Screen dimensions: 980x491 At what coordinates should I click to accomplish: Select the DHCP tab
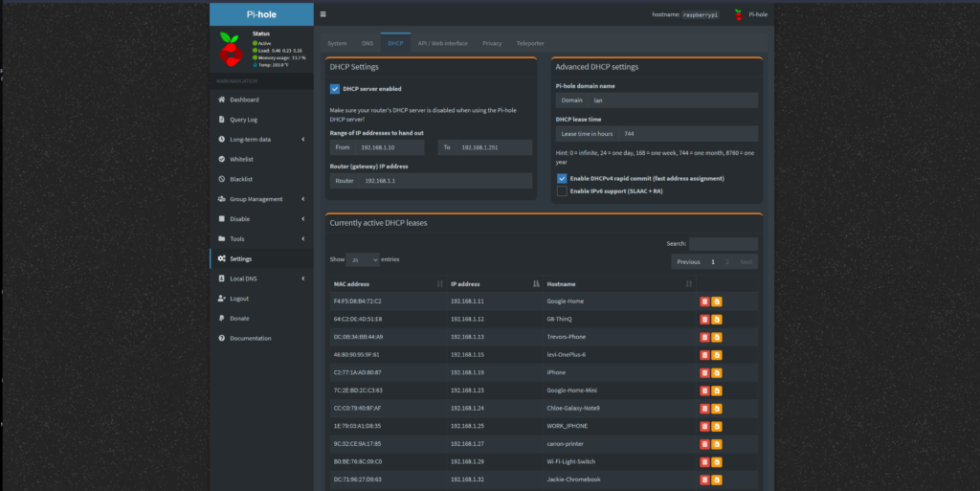[395, 43]
